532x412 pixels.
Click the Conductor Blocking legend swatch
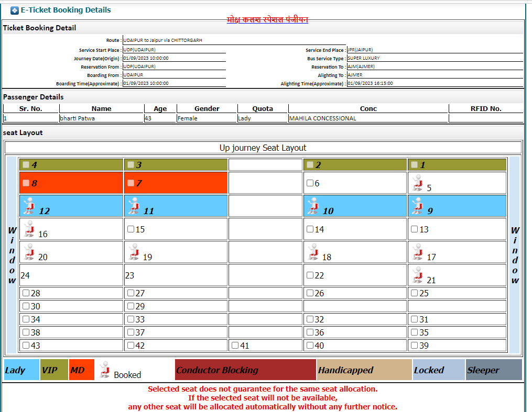[245, 370]
